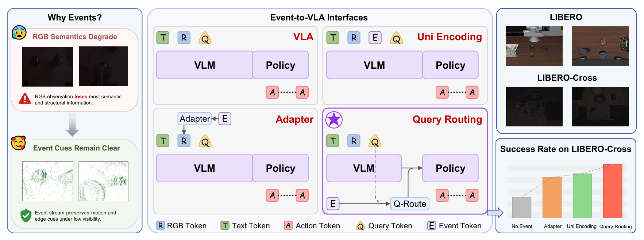Select the E token in the Uni Encoding panel

pyautogui.click(x=375, y=38)
